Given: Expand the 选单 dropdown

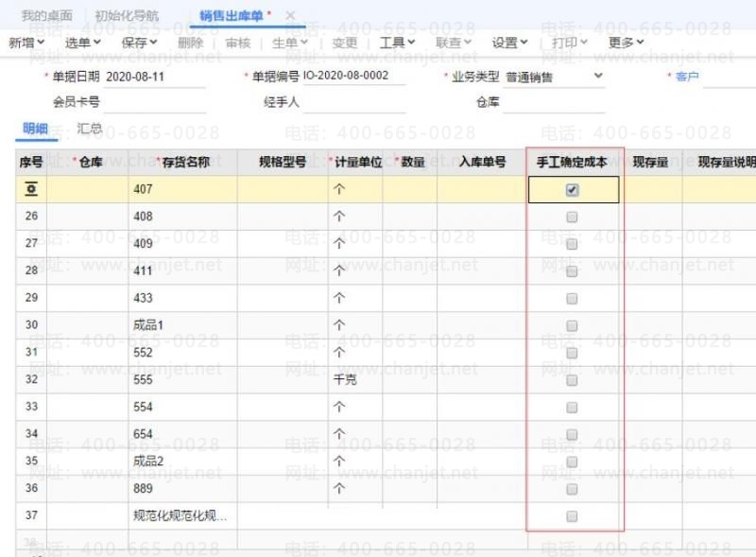Looking at the screenshot, I should click(83, 43).
